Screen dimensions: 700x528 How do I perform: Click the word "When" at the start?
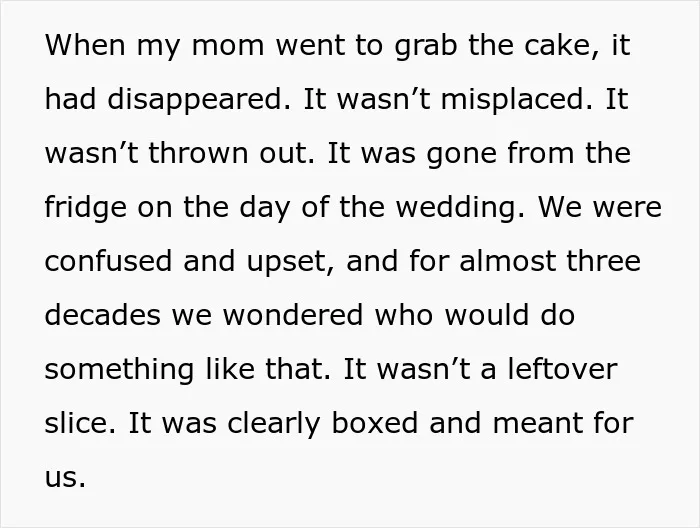tap(85, 45)
